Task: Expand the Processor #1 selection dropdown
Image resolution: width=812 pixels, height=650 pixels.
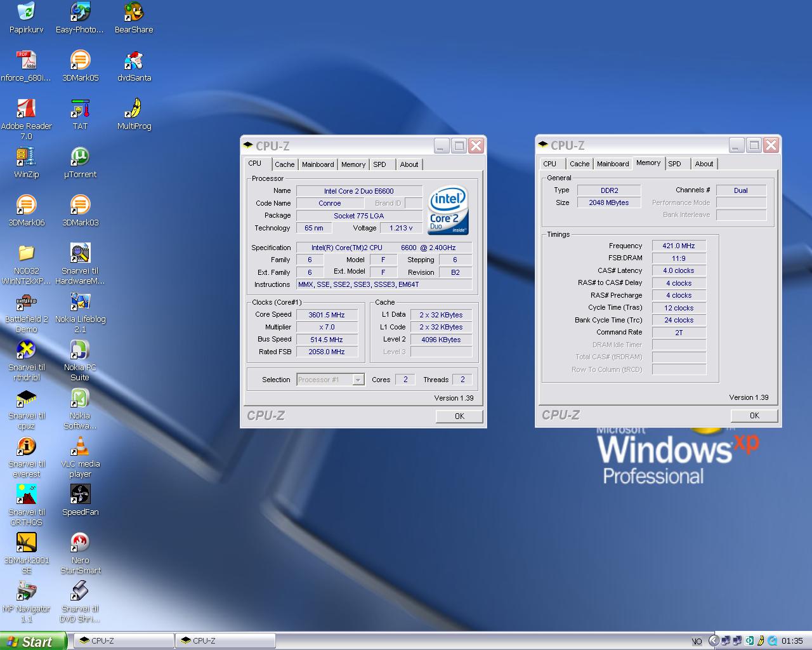Action: (x=358, y=380)
